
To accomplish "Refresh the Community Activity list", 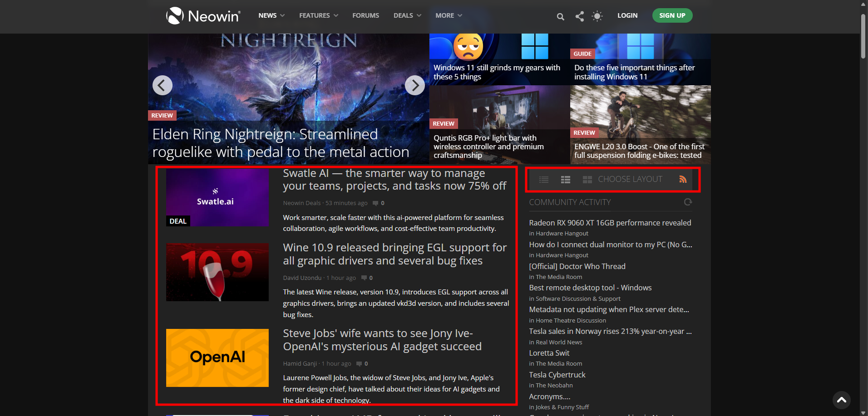I will 688,202.
